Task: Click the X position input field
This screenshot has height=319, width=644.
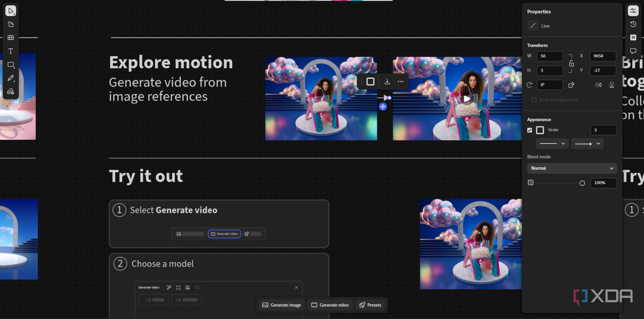Action: 603,56
